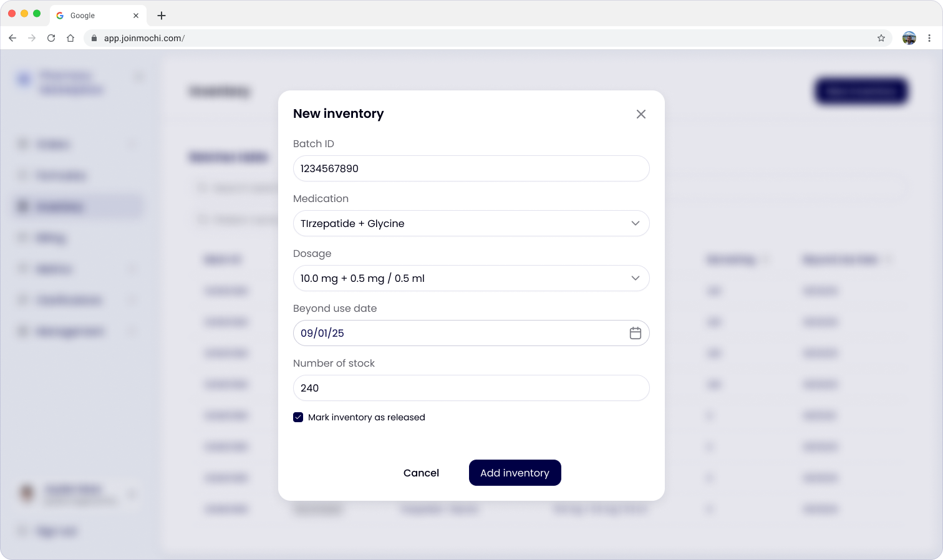Close the Google tab
The image size is (943, 560).
tap(136, 16)
